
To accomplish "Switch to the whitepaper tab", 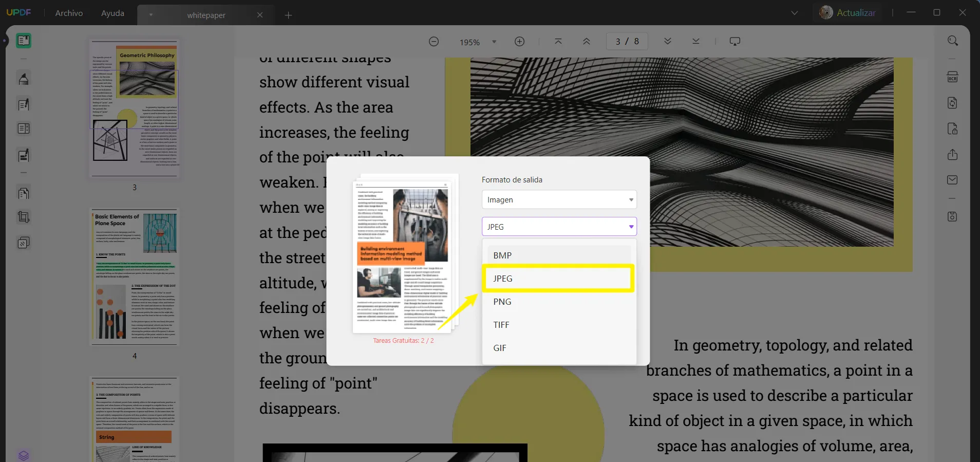I will [206, 15].
